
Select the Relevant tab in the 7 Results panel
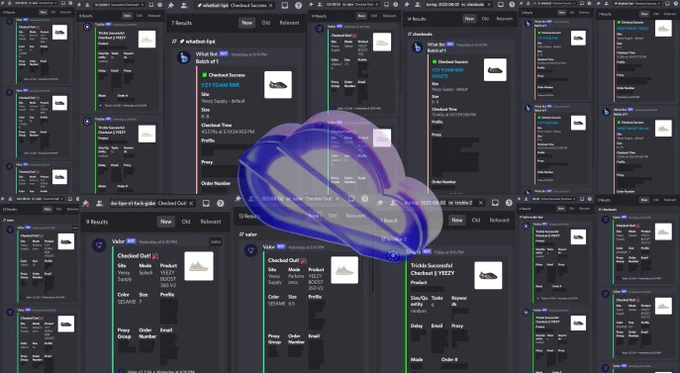point(289,23)
